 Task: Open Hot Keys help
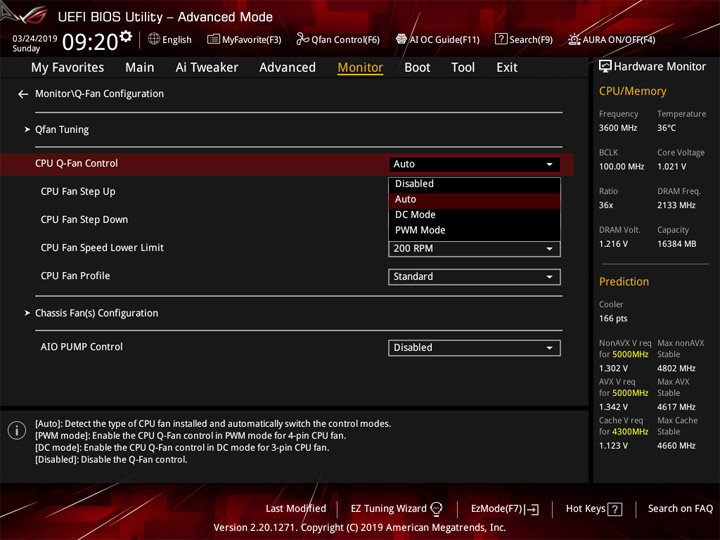(x=585, y=509)
